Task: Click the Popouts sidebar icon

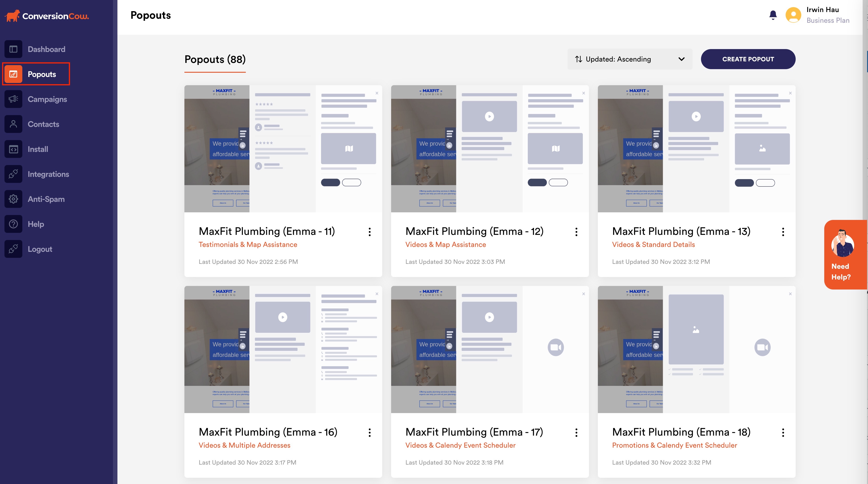Action: [13, 74]
